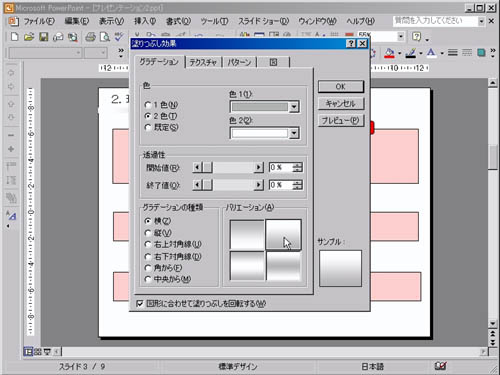
Task: Click the Spelling check toolbar icon
Action: (x=119, y=37)
